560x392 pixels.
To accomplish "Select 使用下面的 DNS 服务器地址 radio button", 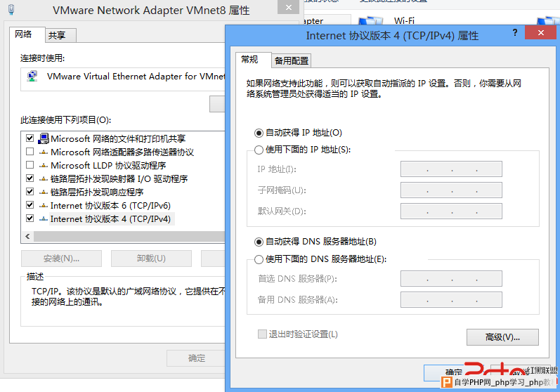I will click(x=259, y=259).
